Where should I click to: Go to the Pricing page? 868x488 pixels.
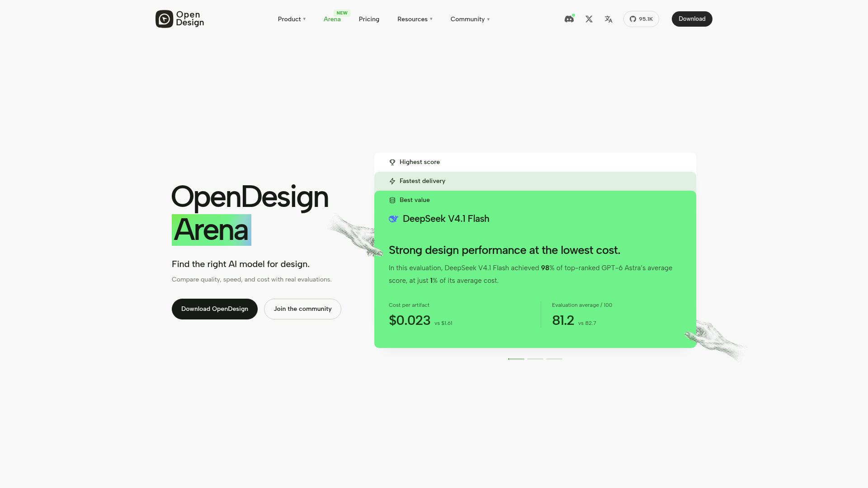point(369,19)
